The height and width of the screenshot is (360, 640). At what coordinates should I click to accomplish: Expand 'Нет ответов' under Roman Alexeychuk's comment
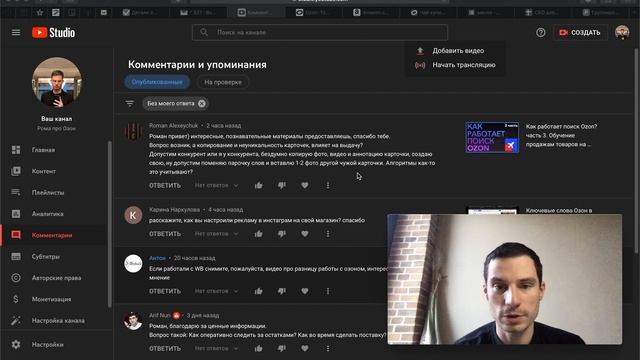(216, 186)
